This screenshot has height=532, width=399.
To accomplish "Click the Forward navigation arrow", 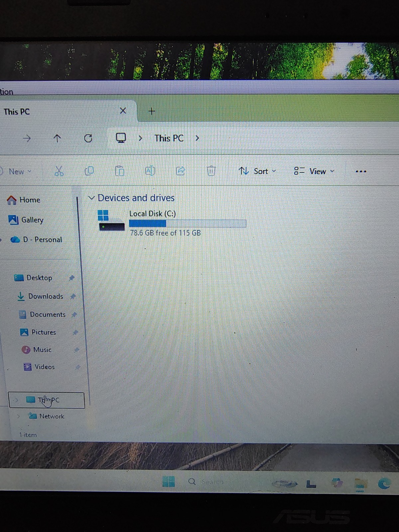I will point(27,138).
